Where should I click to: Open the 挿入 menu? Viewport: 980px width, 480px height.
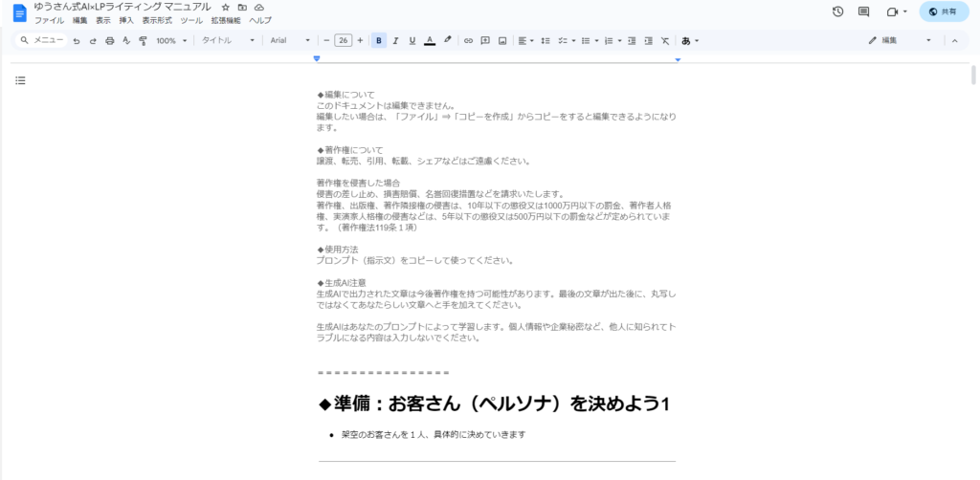[126, 20]
